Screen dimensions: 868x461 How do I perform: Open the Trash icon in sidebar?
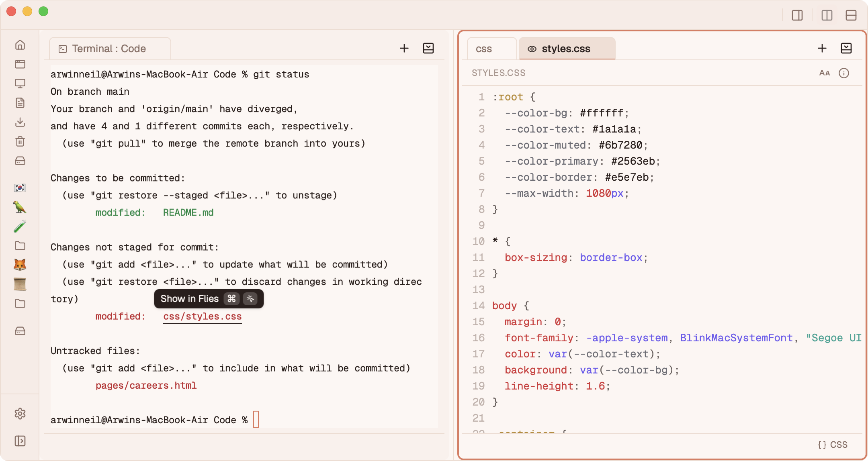pyautogui.click(x=20, y=141)
